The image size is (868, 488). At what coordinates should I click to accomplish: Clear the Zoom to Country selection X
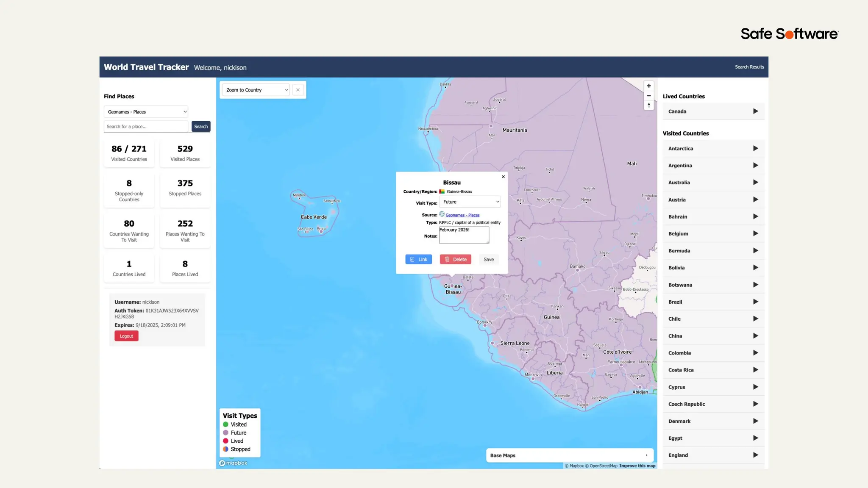click(298, 90)
